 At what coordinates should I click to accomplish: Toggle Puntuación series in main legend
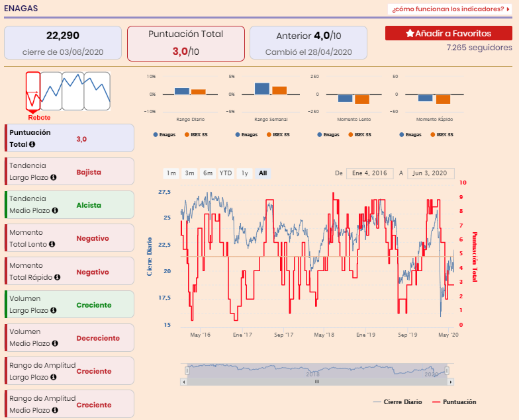coord(454,402)
